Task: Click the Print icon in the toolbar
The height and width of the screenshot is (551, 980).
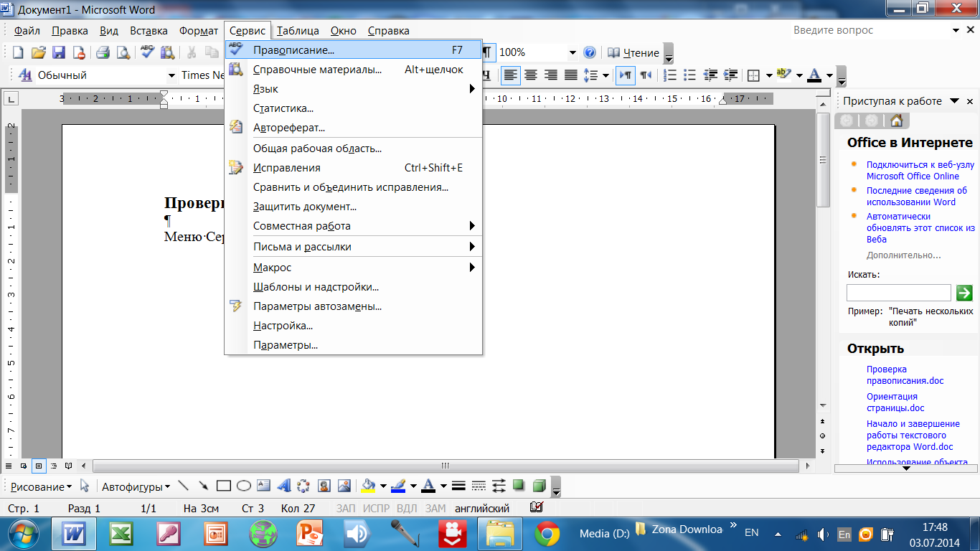Action: coord(103,52)
